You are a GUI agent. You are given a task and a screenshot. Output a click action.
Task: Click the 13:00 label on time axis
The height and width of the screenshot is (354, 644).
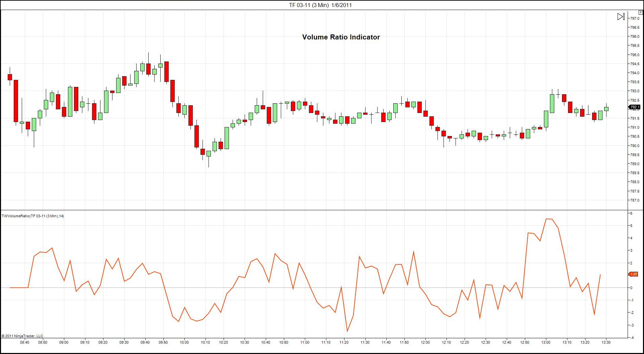[546, 342]
